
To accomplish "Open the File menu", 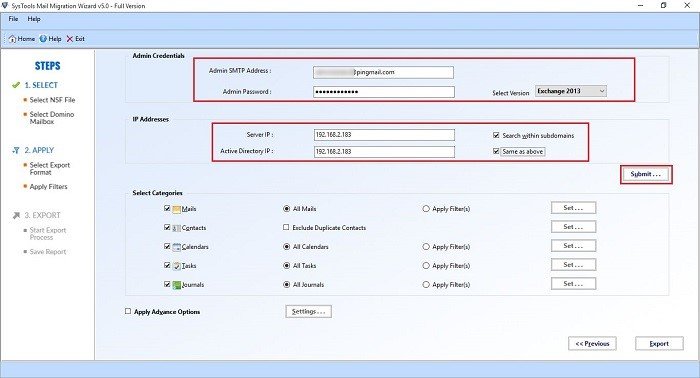I will point(13,19).
